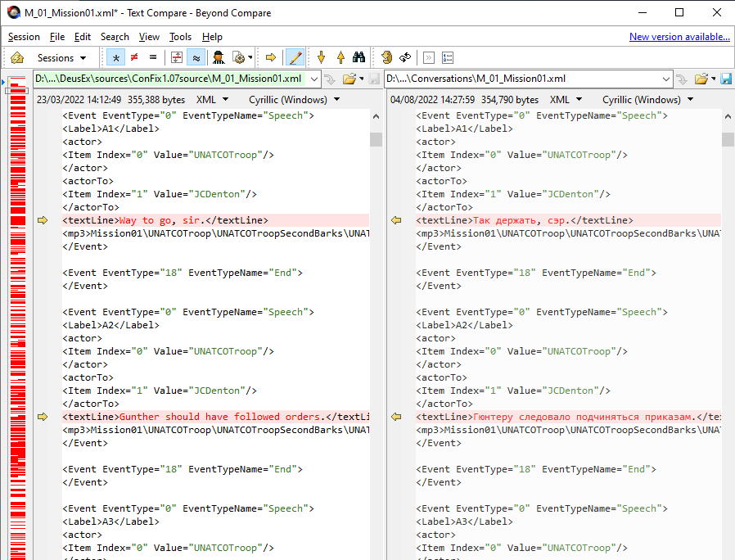
Task: Toggle Minor differences wavy icon
Action: [196, 57]
